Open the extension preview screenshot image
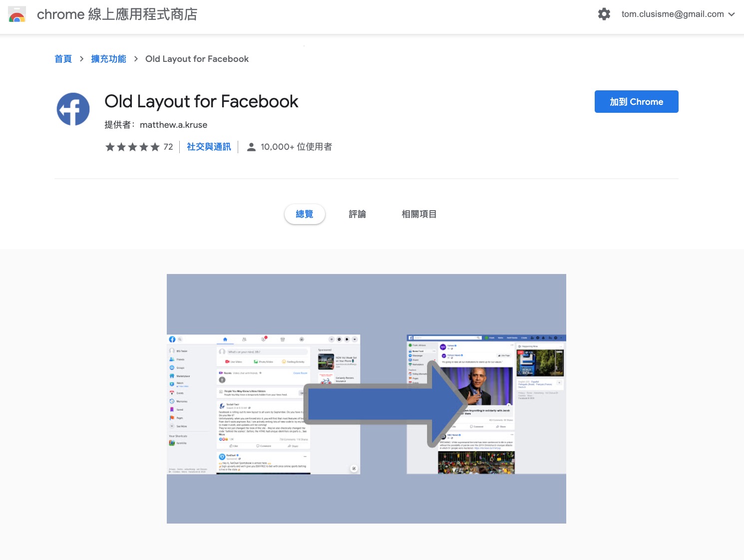 pyautogui.click(x=367, y=399)
